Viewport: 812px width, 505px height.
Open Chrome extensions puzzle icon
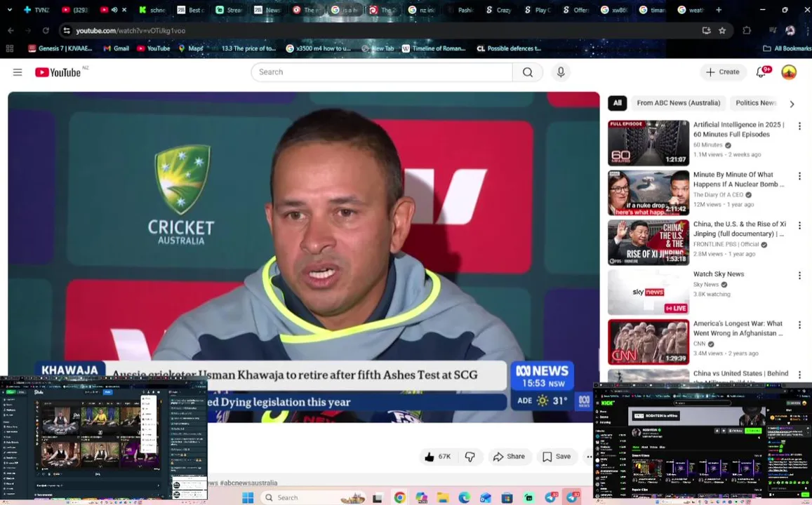[x=747, y=31]
